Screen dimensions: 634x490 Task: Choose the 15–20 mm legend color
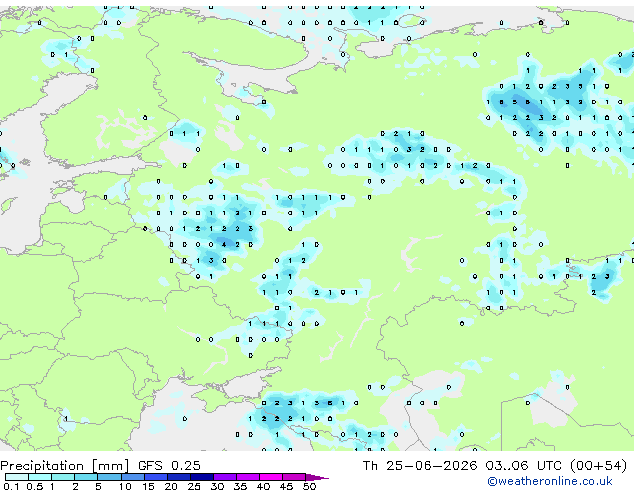tap(155, 477)
